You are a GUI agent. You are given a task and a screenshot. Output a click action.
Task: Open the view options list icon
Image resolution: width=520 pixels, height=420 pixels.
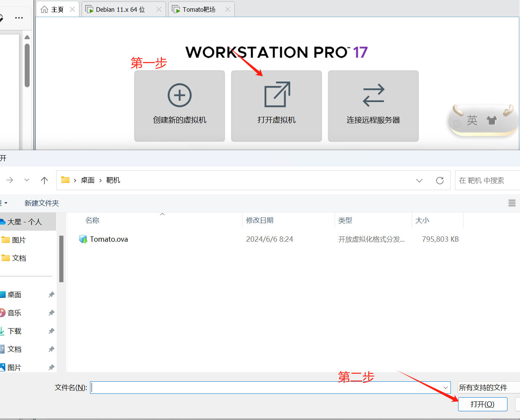pos(512,203)
